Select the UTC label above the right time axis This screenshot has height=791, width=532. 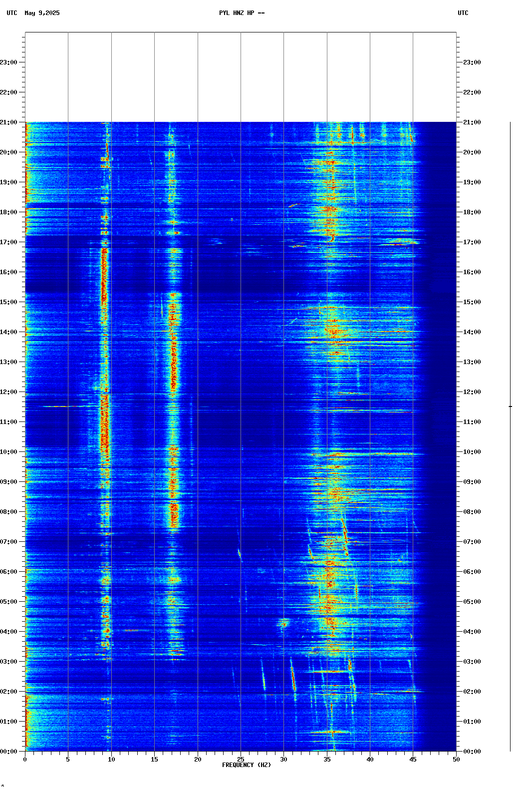[x=463, y=13]
